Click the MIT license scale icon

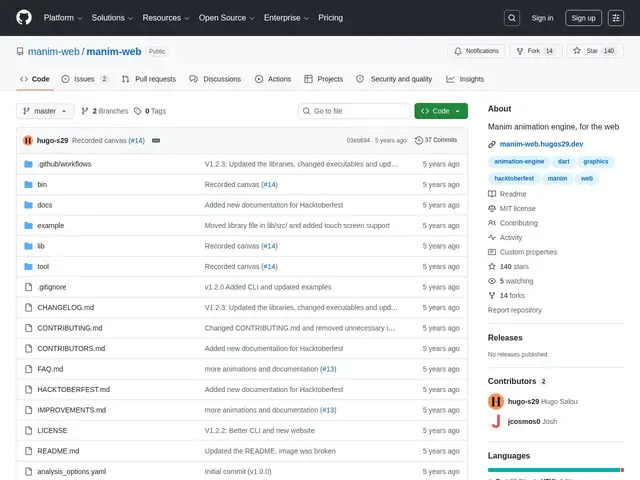tap(492, 209)
